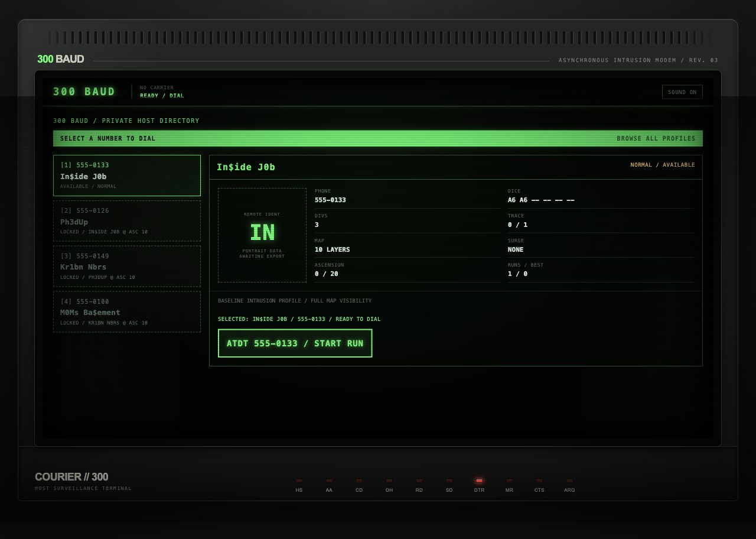The image size is (756, 539).
Task: Click the READY / DIAL status text
Action: tap(162, 96)
